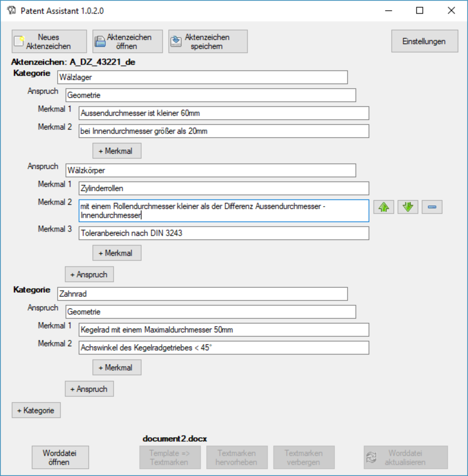Open the Einstellungen settings
This screenshot has height=476, width=468.
pos(424,41)
